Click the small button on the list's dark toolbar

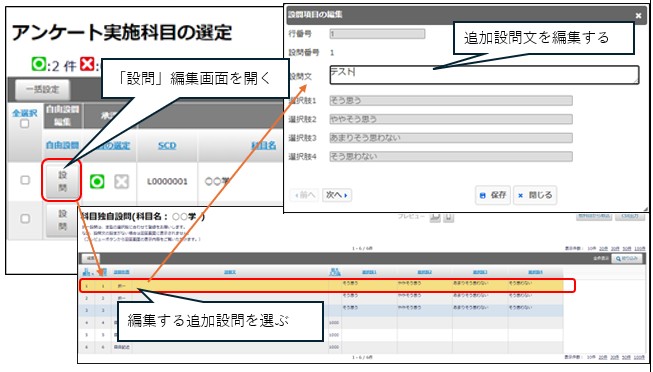pos(90,258)
